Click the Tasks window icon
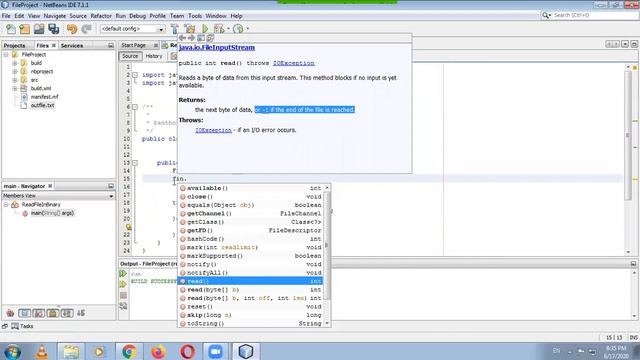Screen dimensions: 640x360 coord(15,326)
